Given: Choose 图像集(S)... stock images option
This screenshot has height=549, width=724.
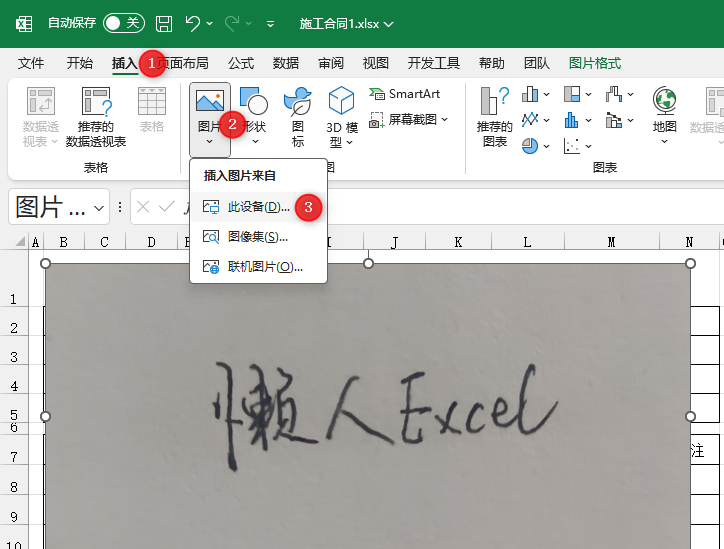Looking at the screenshot, I should tap(259, 237).
